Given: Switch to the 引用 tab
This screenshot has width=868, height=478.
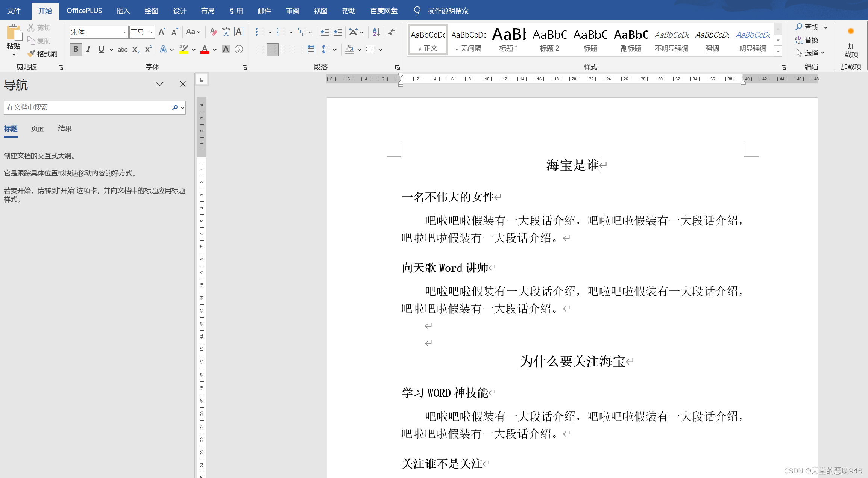Looking at the screenshot, I should pos(236,11).
